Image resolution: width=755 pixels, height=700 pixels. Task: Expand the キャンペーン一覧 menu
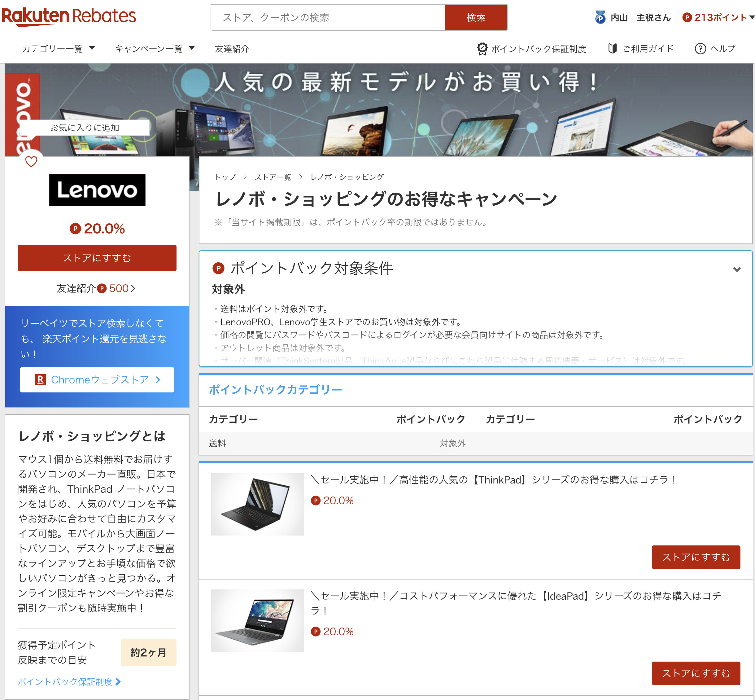pyautogui.click(x=155, y=49)
